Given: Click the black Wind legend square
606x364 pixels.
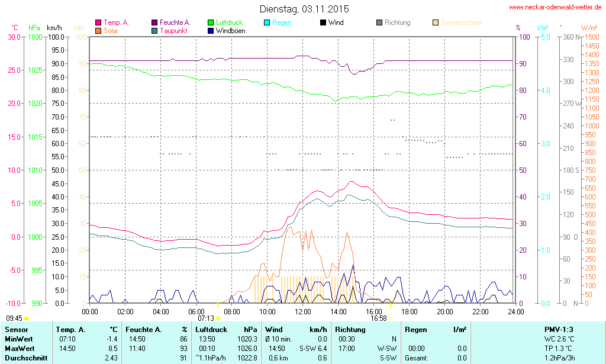Looking at the screenshot, I should point(323,23).
